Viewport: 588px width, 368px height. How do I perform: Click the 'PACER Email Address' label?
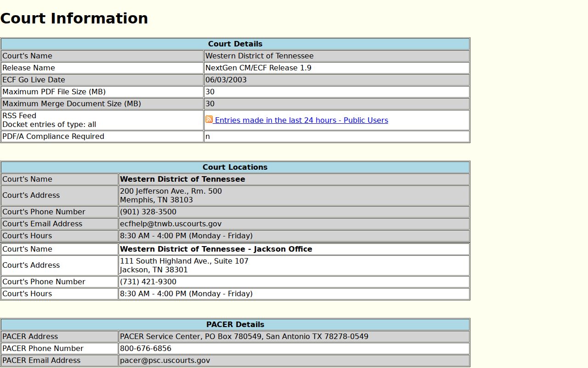pyautogui.click(x=41, y=360)
